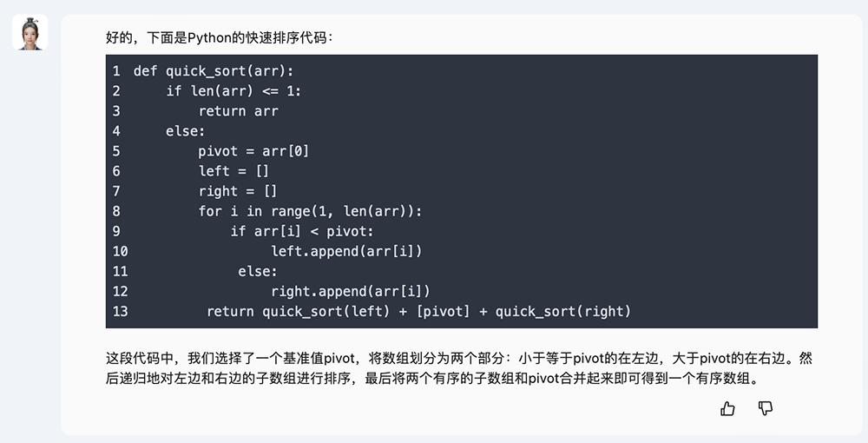This screenshot has width=868, height=443.
Task: Click explanation paragraph starting with 这段代码中
Action: click(459, 358)
